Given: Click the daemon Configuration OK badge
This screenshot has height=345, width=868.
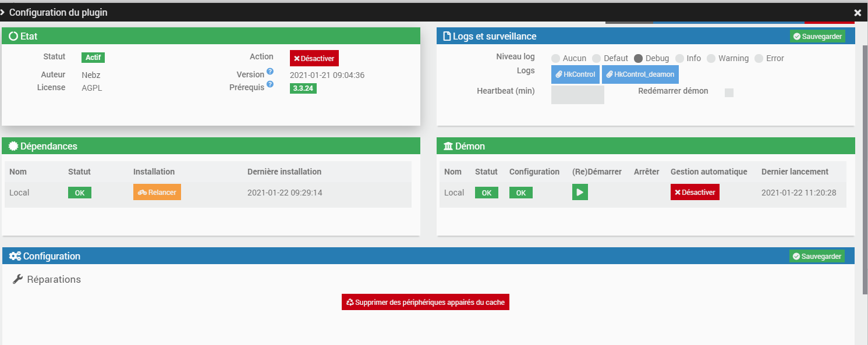Looking at the screenshot, I should pos(521,193).
